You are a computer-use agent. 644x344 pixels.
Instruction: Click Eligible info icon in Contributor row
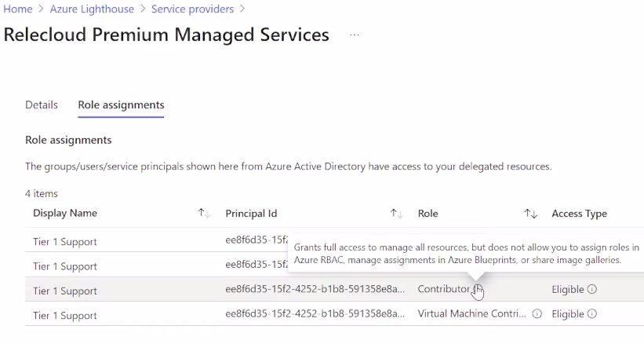pyautogui.click(x=592, y=289)
